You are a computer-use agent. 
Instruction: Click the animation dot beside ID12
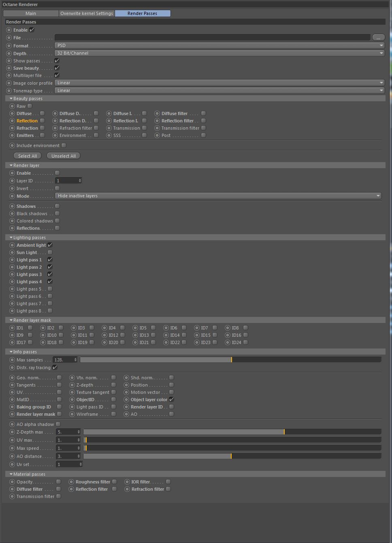(104, 335)
